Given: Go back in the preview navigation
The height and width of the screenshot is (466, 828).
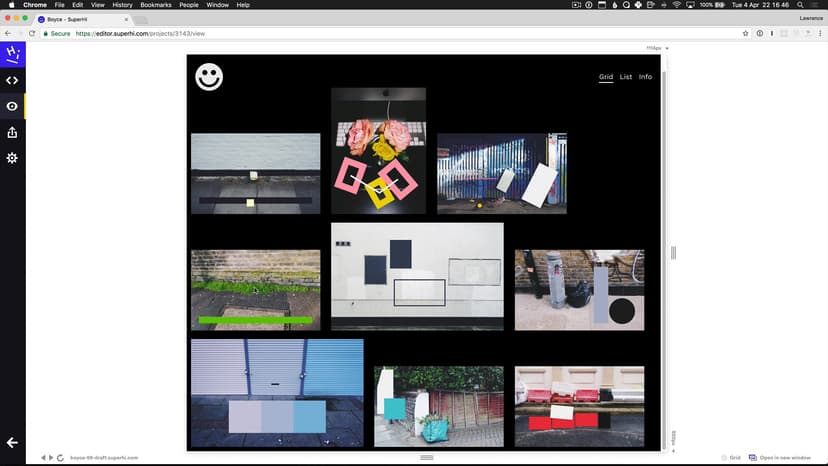Looking at the screenshot, I should (43, 457).
